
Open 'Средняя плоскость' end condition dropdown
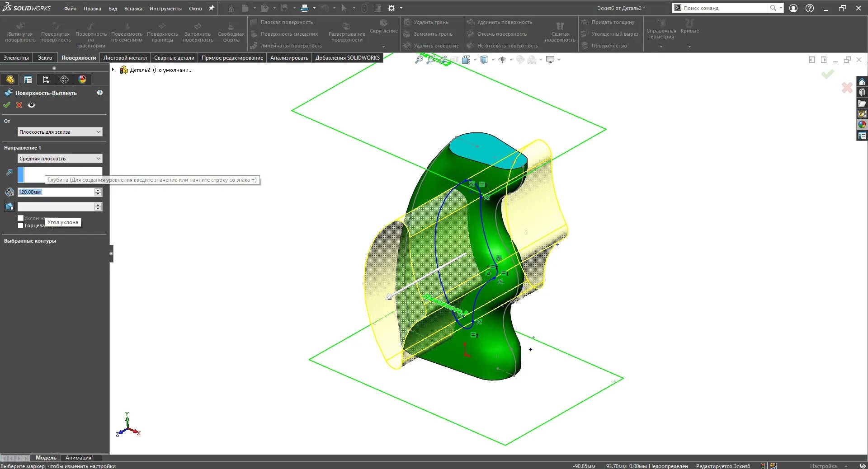tap(60, 159)
